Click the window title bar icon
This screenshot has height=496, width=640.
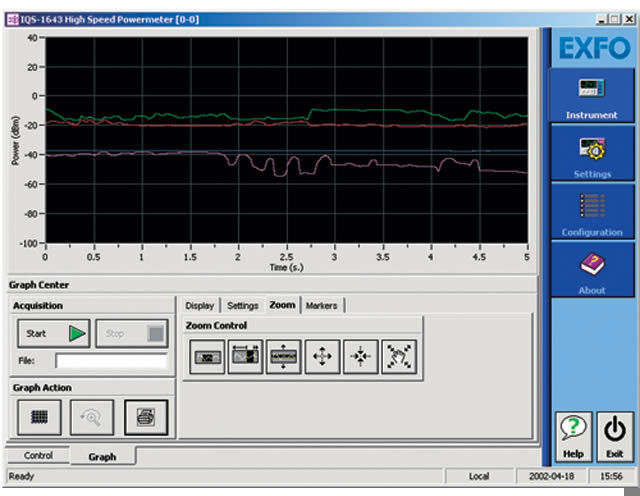coord(13,19)
